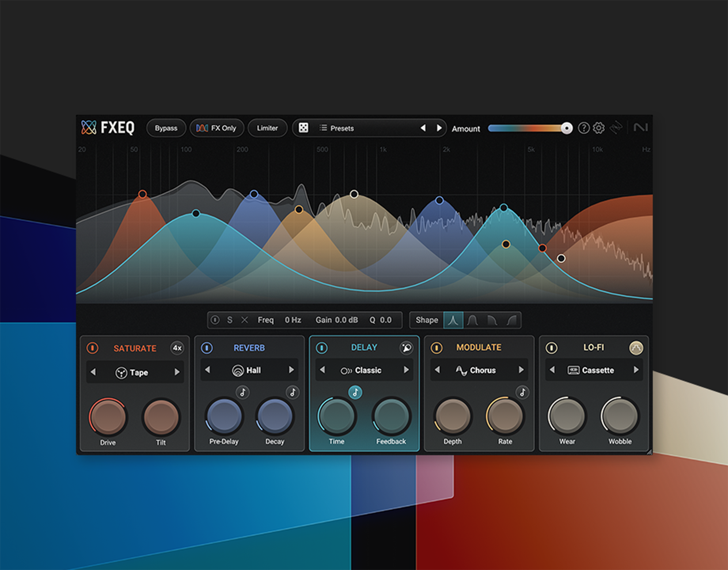Click the Limiter button
This screenshot has height=570, width=728.
click(x=267, y=128)
